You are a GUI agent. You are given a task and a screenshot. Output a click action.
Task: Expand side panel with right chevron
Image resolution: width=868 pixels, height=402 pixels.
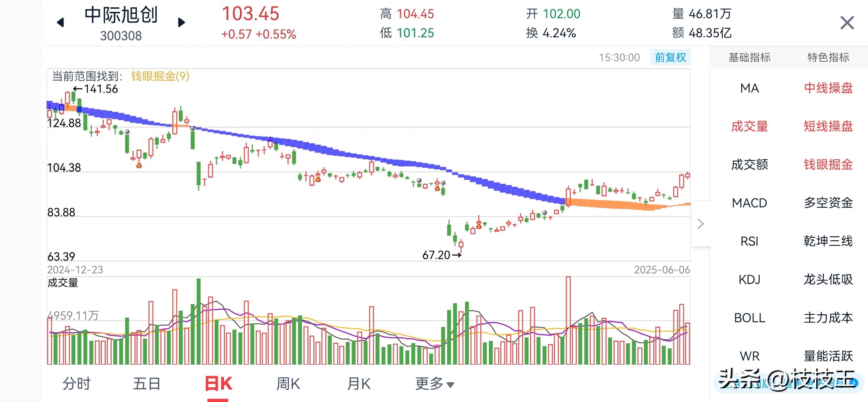[x=700, y=224]
